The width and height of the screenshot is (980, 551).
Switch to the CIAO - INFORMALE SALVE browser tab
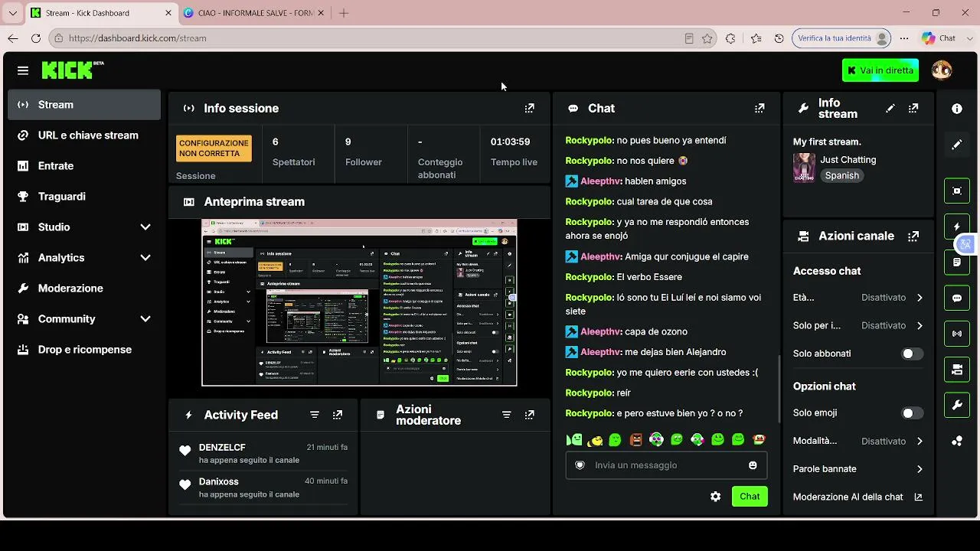pyautogui.click(x=254, y=13)
